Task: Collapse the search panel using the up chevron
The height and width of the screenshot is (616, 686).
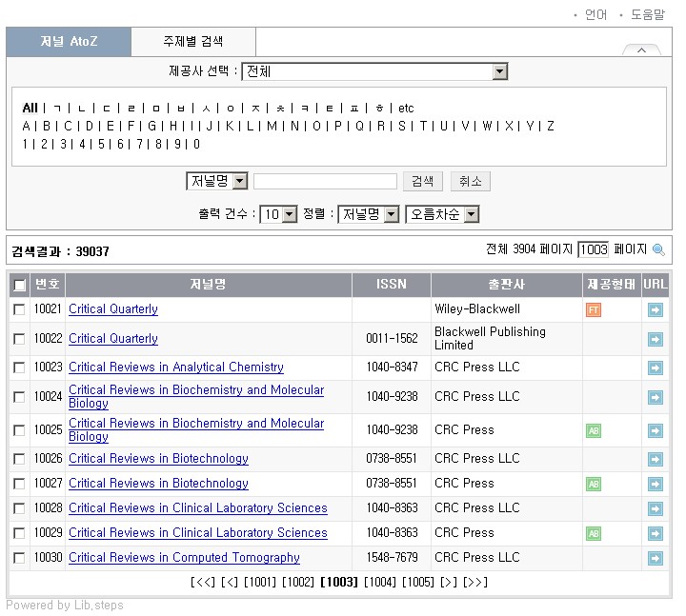Action: [641, 50]
